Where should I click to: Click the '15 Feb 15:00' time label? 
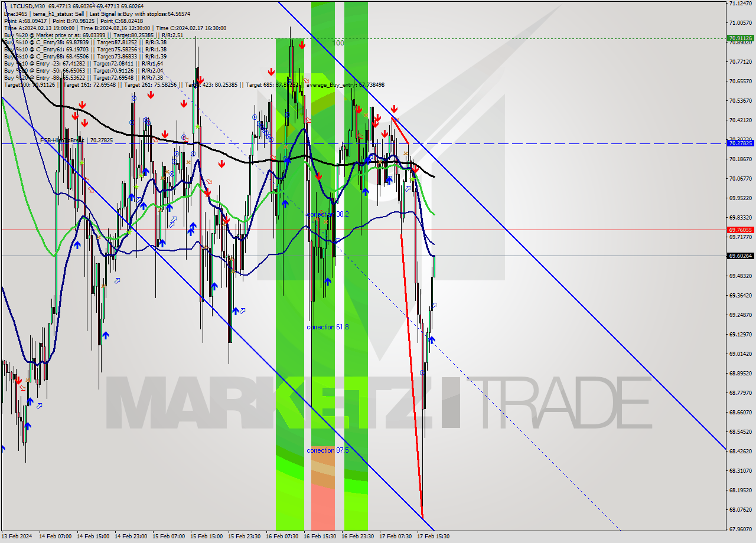click(x=206, y=537)
